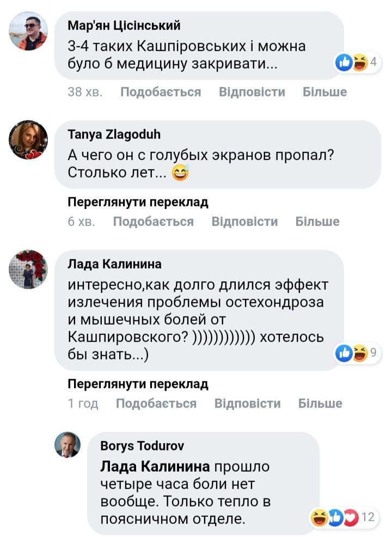View translation of Лада Калинина's comment

[x=138, y=384]
